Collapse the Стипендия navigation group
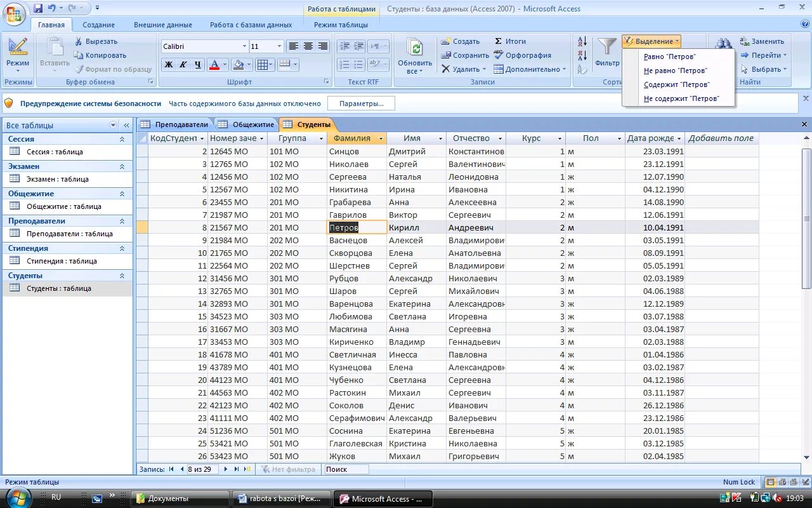Image resolution: width=812 pixels, height=508 pixels. coord(122,248)
